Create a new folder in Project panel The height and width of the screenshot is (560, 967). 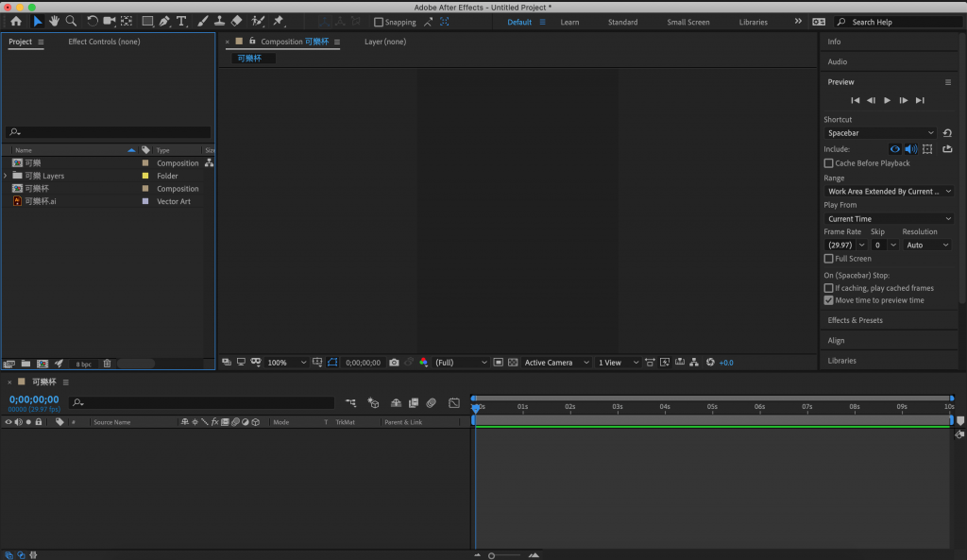(x=25, y=364)
